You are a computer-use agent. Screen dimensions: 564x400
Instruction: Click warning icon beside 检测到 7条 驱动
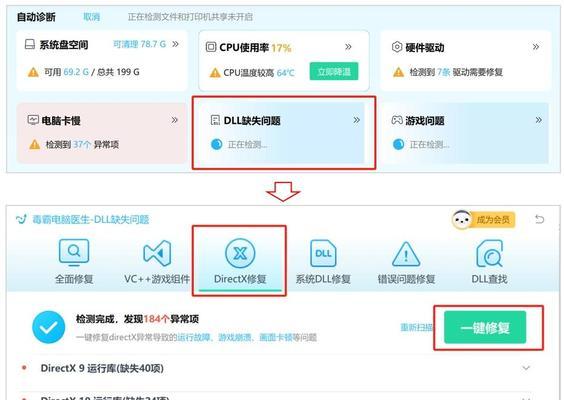(x=398, y=72)
